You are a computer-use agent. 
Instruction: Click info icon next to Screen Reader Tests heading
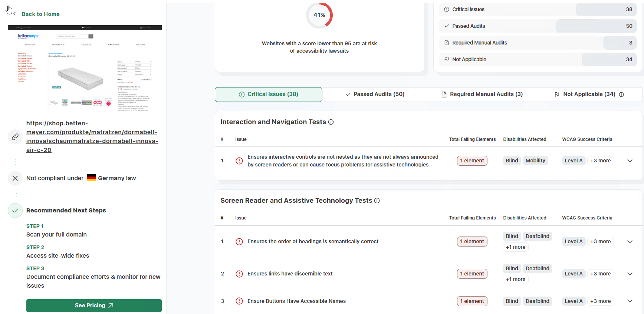(377, 201)
